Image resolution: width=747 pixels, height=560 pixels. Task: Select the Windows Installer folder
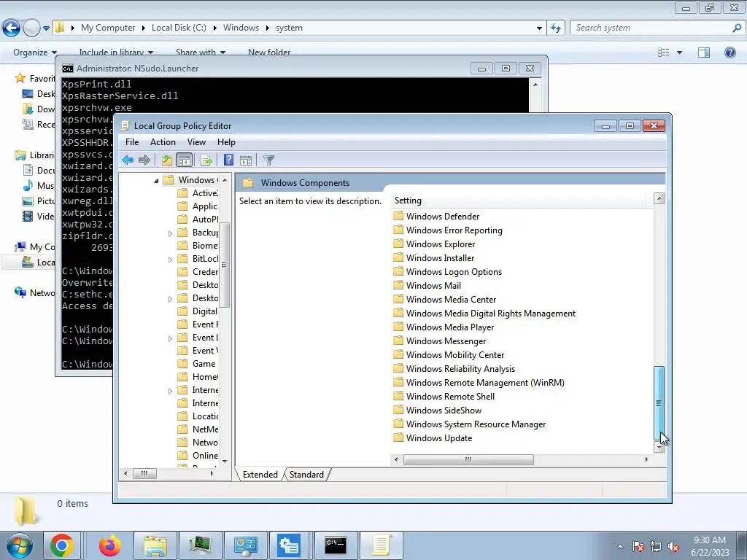tap(434, 257)
